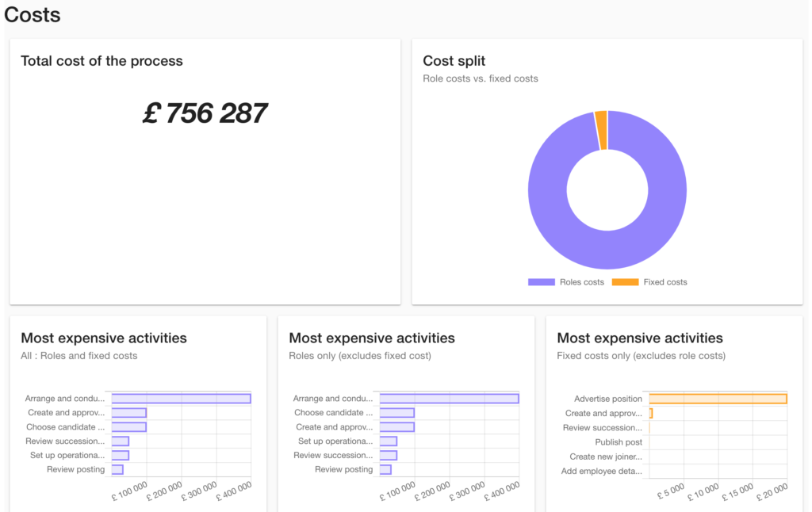Screen dimensions: 812x512
Task: Click Review posting bar in Roles only chart
Action: coord(385,469)
